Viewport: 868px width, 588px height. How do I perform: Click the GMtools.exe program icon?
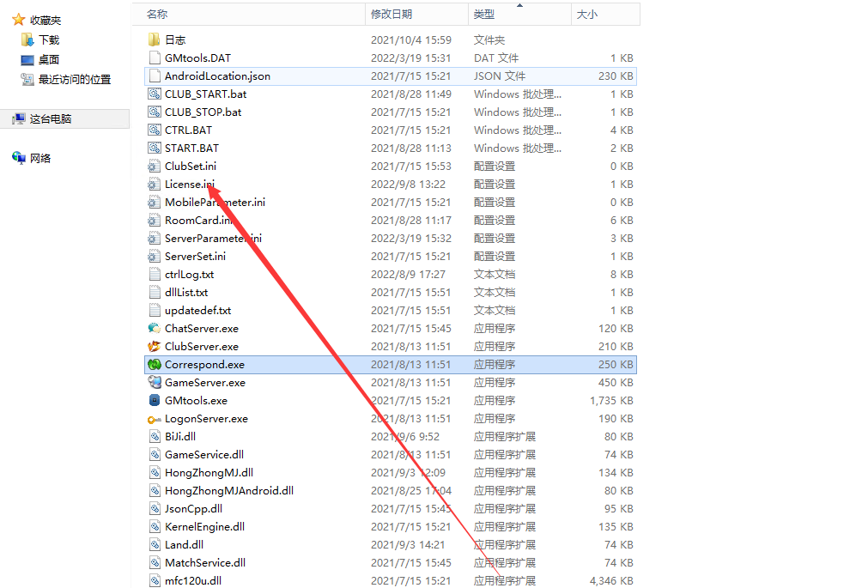pos(155,401)
